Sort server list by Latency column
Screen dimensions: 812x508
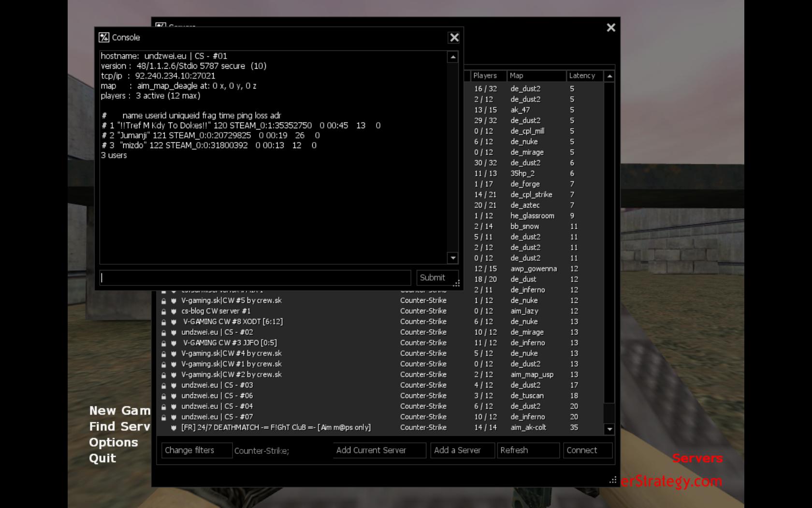584,76
